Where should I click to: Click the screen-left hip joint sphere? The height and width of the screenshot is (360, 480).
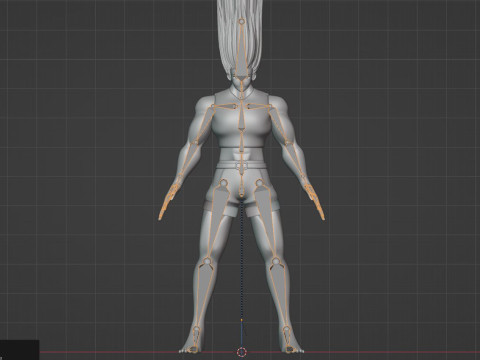[x=223, y=182]
